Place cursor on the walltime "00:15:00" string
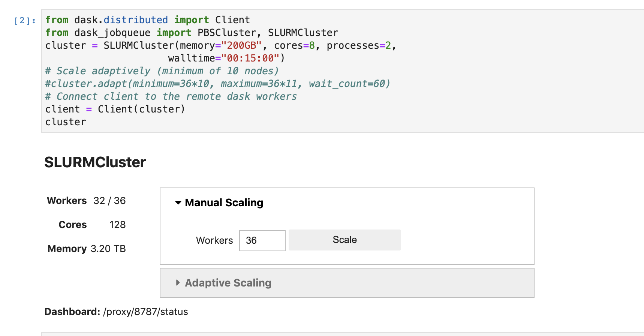This screenshot has width=644, height=336. 250,58
